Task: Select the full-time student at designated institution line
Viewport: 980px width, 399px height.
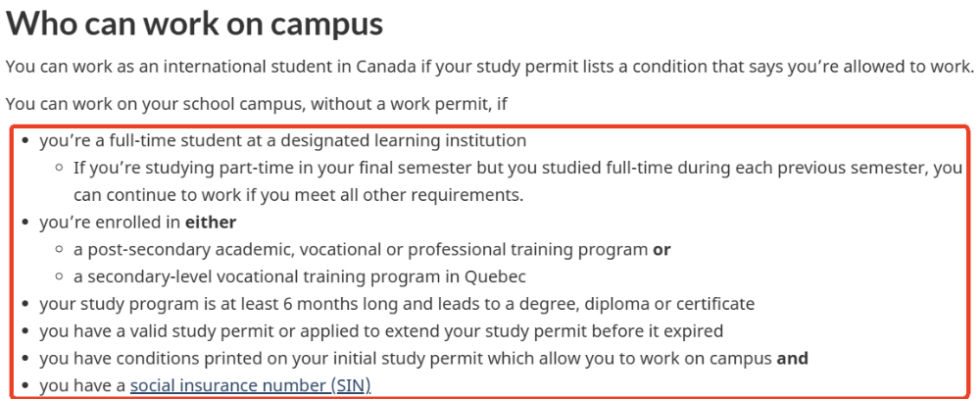Action: click(282, 140)
